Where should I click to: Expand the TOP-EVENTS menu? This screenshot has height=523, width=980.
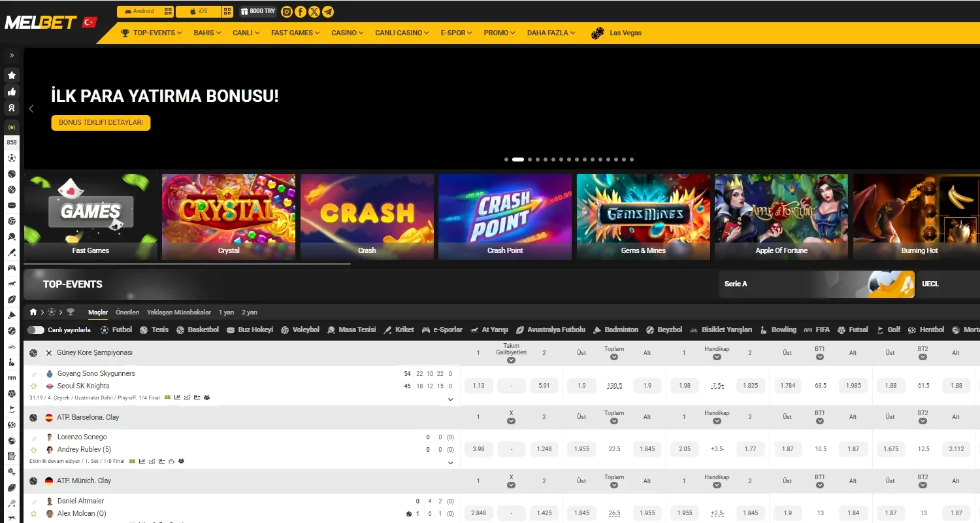point(152,33)
